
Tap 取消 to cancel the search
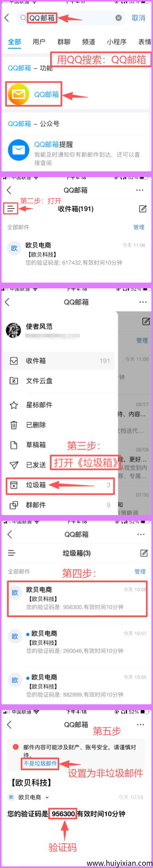[138, 18]
